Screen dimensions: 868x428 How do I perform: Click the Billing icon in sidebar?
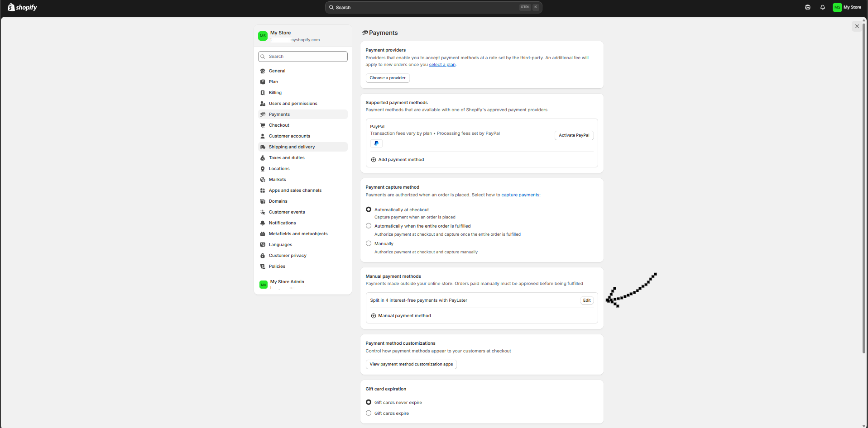click(263, 93)
